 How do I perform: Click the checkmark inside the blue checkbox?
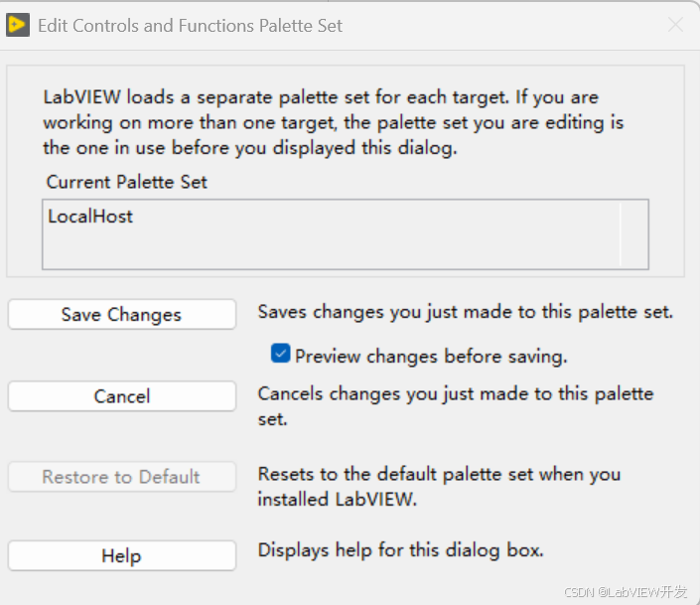280,354
